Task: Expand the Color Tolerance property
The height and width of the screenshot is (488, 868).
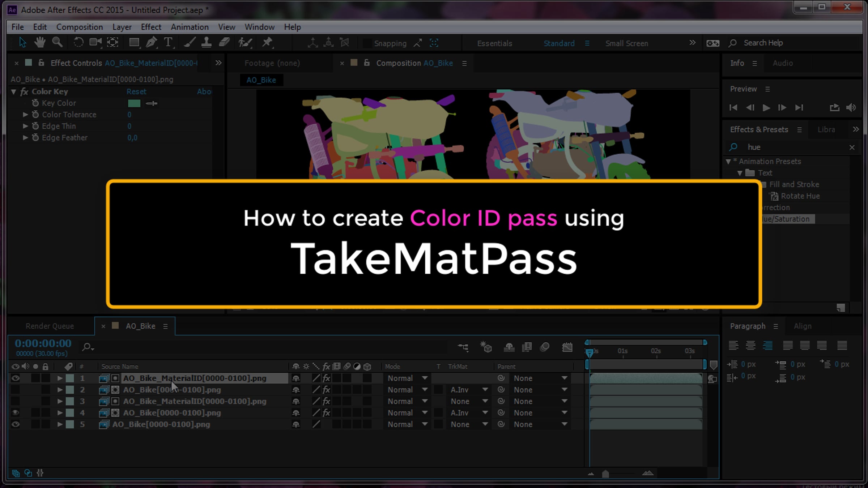Action: click(x=25, y=115)
